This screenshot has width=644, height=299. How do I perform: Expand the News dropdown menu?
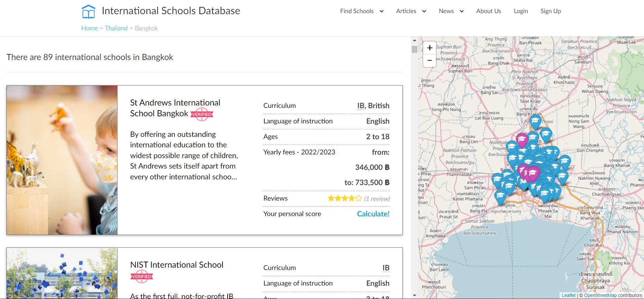pyautogui.click(x=451, y=11)
